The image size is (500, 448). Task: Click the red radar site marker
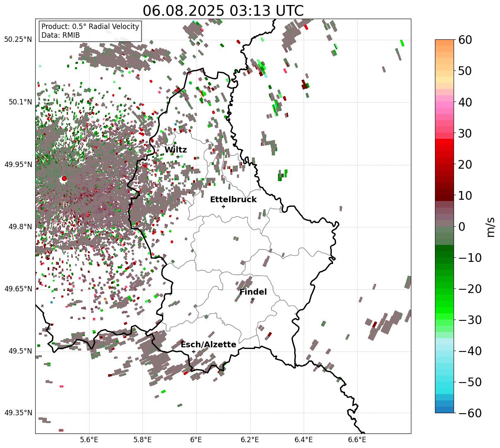pyautogui.click(x=64, y=179)
